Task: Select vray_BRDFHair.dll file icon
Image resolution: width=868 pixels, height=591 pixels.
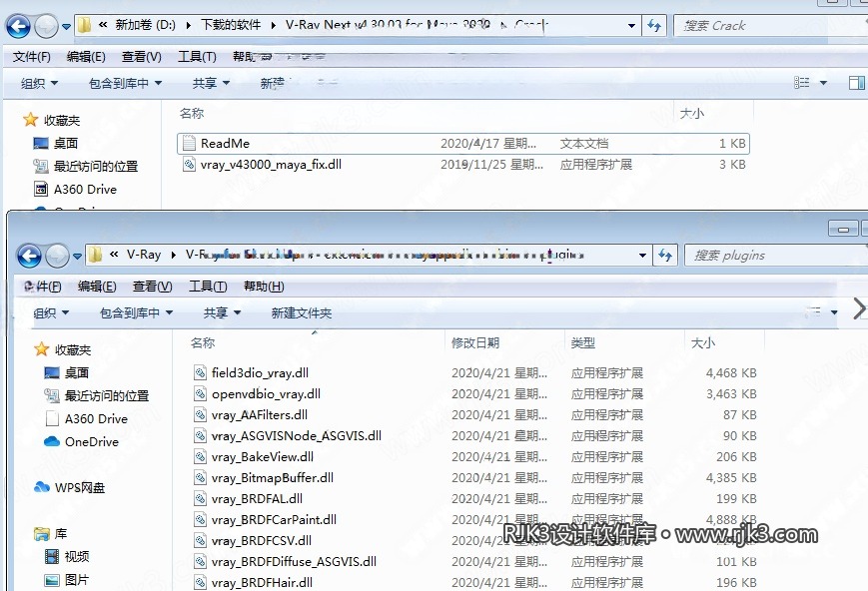Action: 201,582
